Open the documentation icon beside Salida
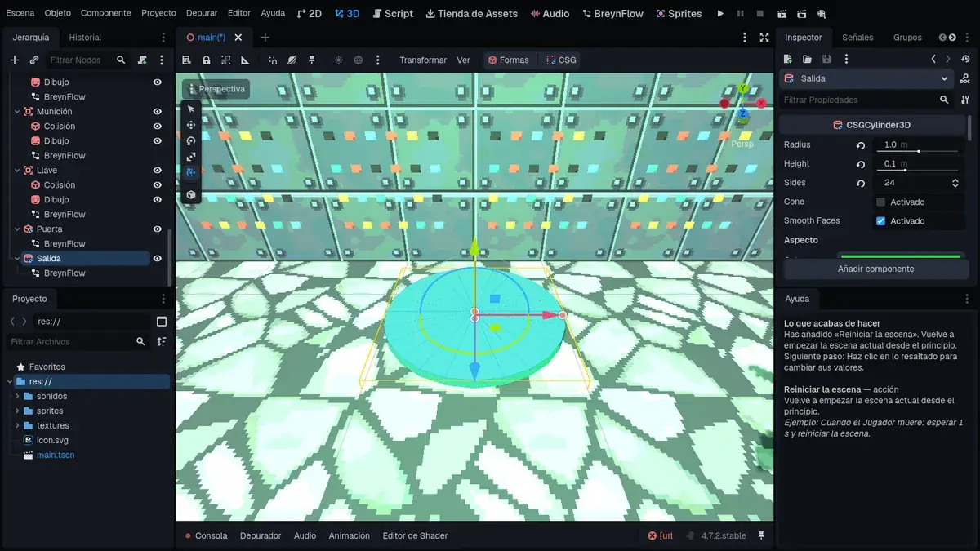Viewport: 980px width, 551px height. coord(964,78)
